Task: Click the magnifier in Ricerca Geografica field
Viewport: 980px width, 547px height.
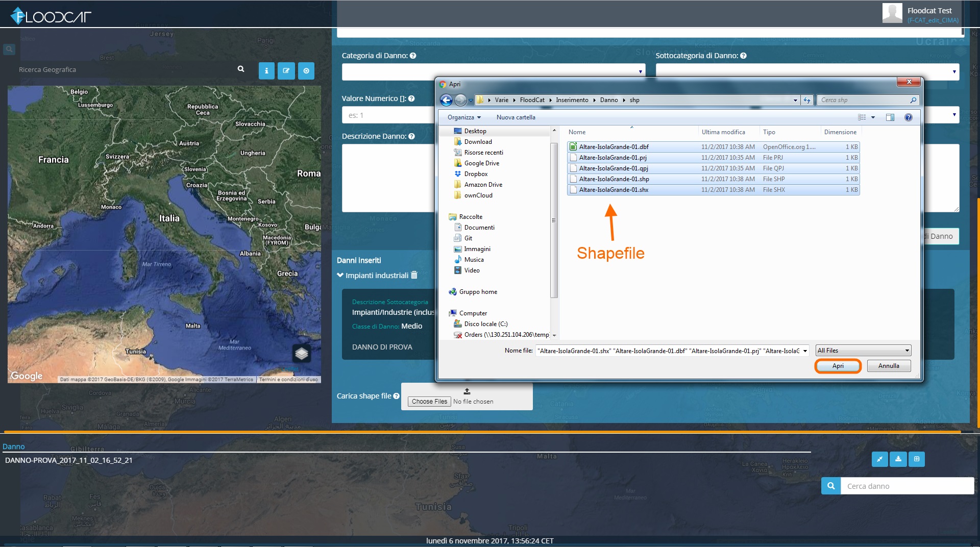Action: (x=241, y=69)
